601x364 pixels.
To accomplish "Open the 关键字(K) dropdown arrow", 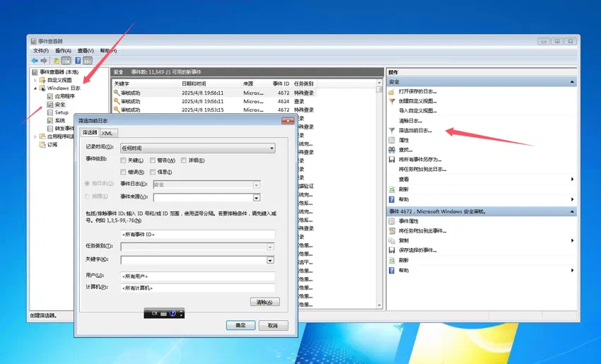I will tap(270, 260).
